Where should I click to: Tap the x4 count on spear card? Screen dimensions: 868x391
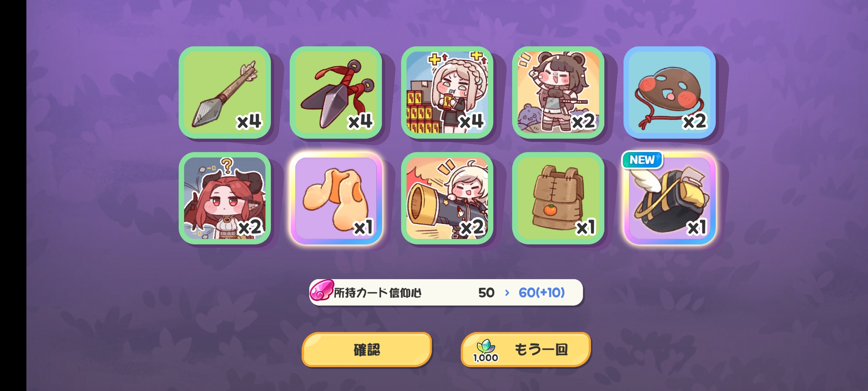tap(249, 121)
